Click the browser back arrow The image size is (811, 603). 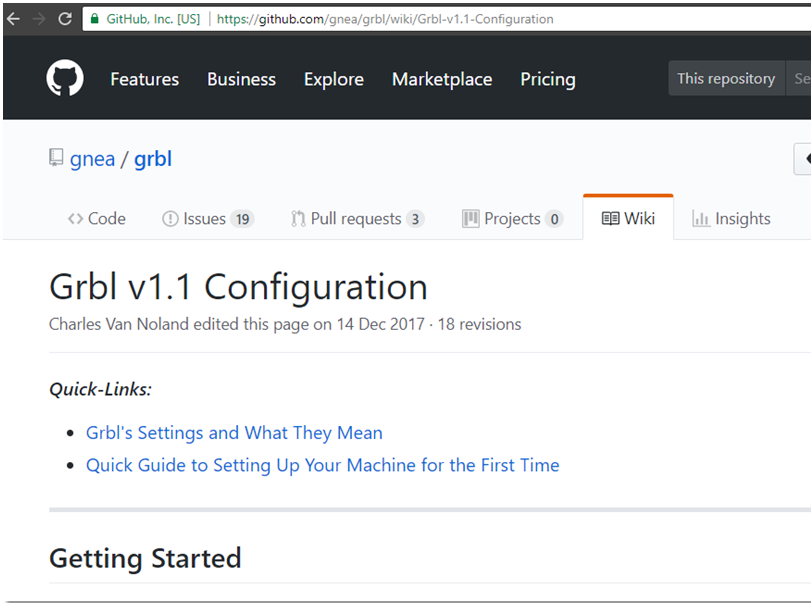click(13, 19)
